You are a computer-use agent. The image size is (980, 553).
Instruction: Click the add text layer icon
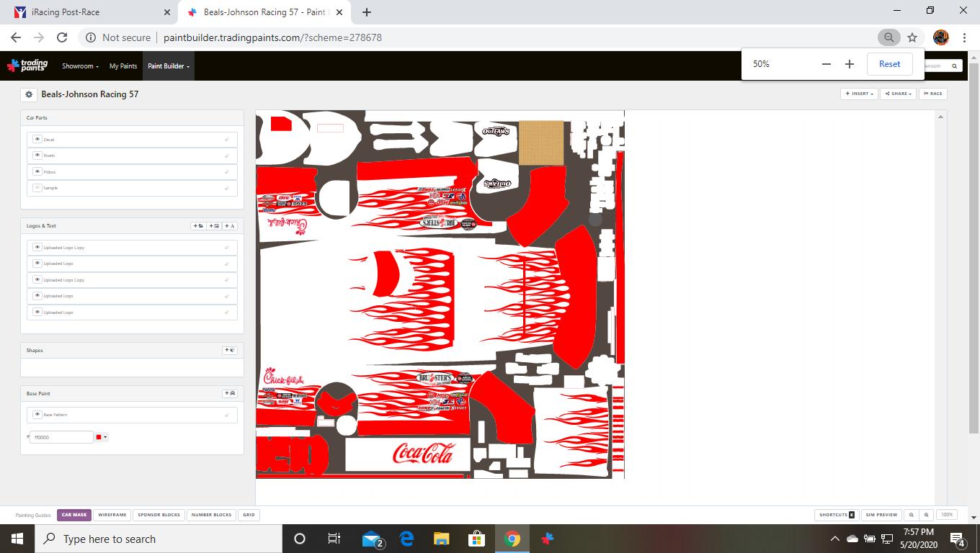pyautogui.click(x=230, y=226)
